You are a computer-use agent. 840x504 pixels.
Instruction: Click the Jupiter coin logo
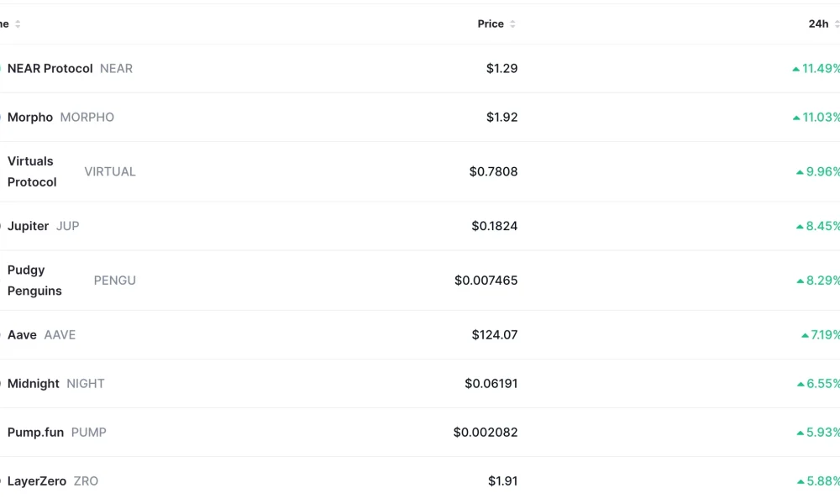coord(2,226)
